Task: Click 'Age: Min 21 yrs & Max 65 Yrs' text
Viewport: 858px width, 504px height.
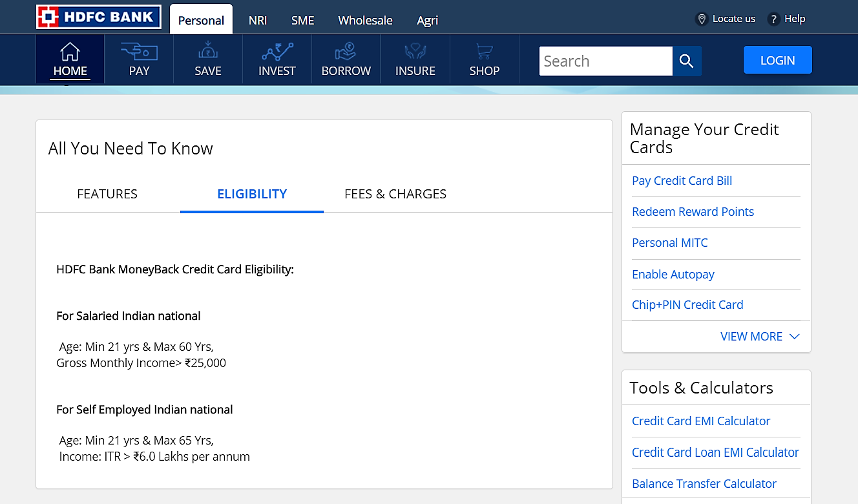Action: [136, 441]
